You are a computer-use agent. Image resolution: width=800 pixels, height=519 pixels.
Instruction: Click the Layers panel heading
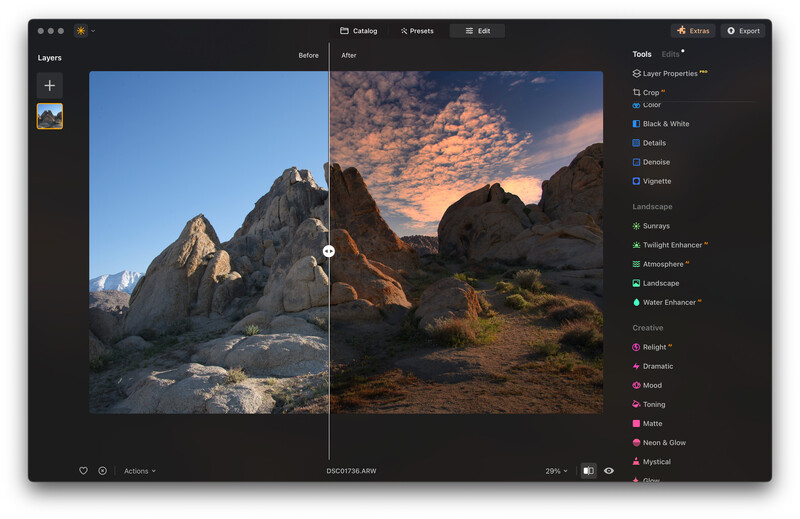coord(49,58)
